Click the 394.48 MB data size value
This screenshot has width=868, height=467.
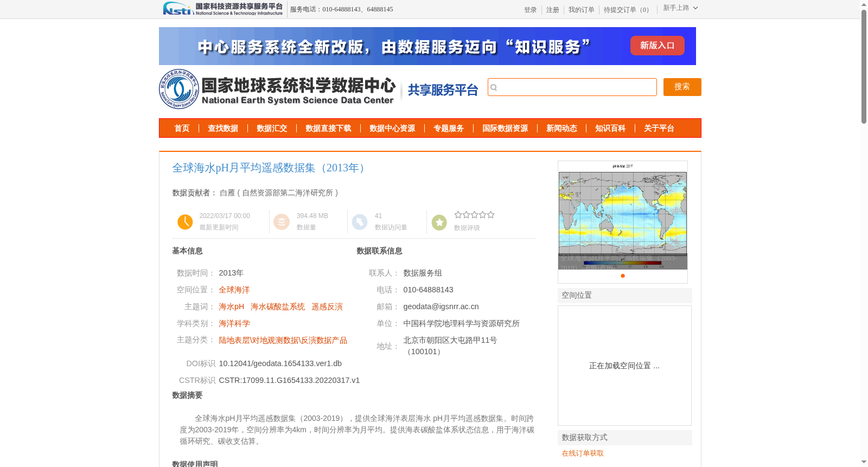pyautogui.click(x=312, y=216)
